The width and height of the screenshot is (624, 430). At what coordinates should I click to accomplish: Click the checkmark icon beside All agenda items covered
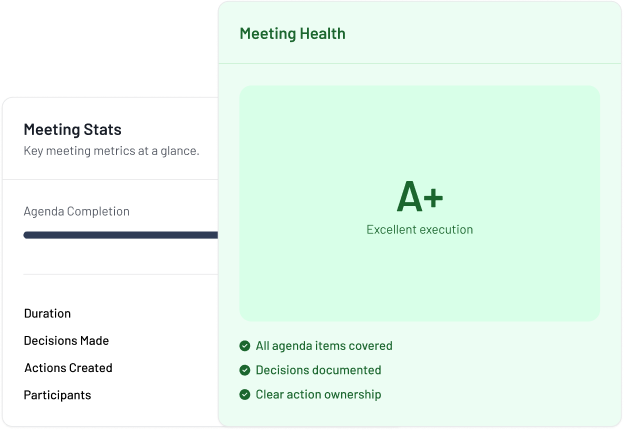tap(245, 346)
